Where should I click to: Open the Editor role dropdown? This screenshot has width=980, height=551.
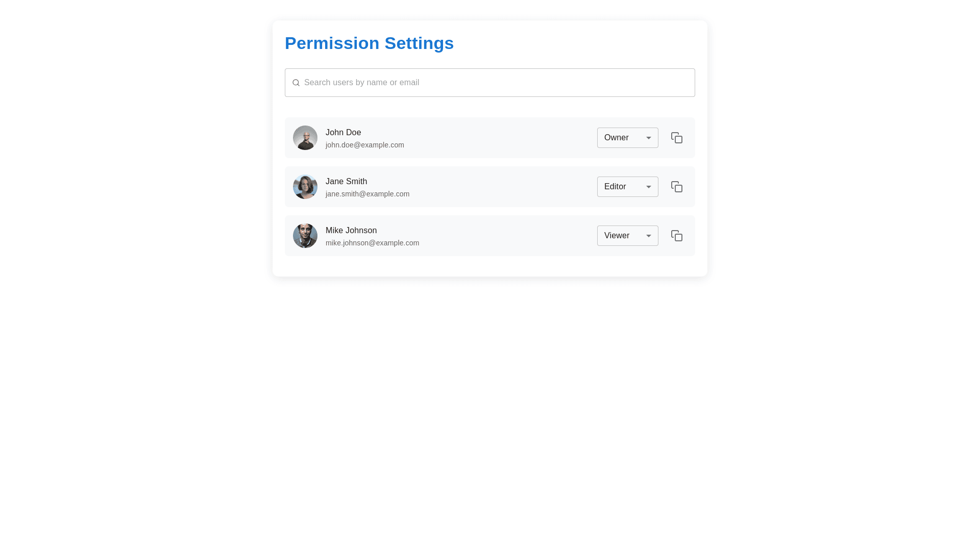627,187
